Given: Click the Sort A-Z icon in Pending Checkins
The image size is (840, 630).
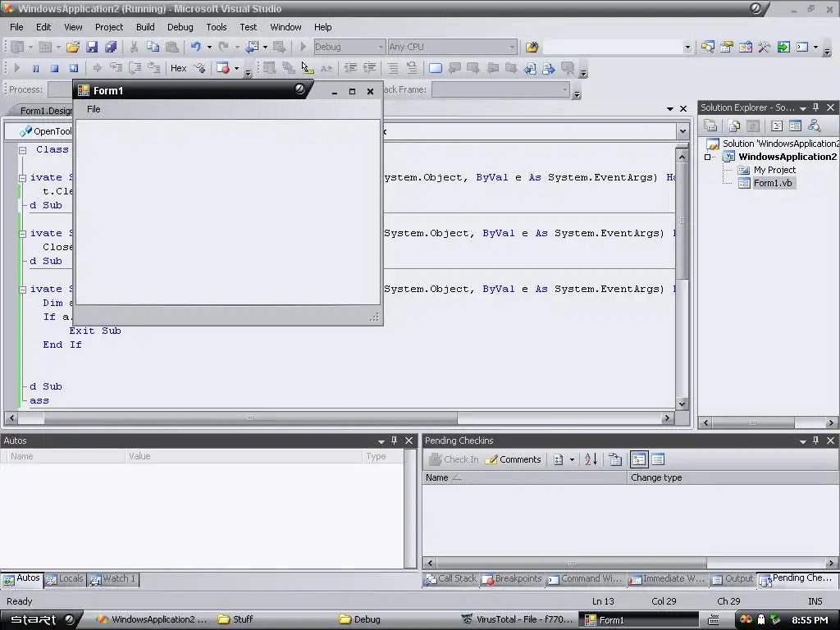Looking at the screenshot, I should (591, 459).
